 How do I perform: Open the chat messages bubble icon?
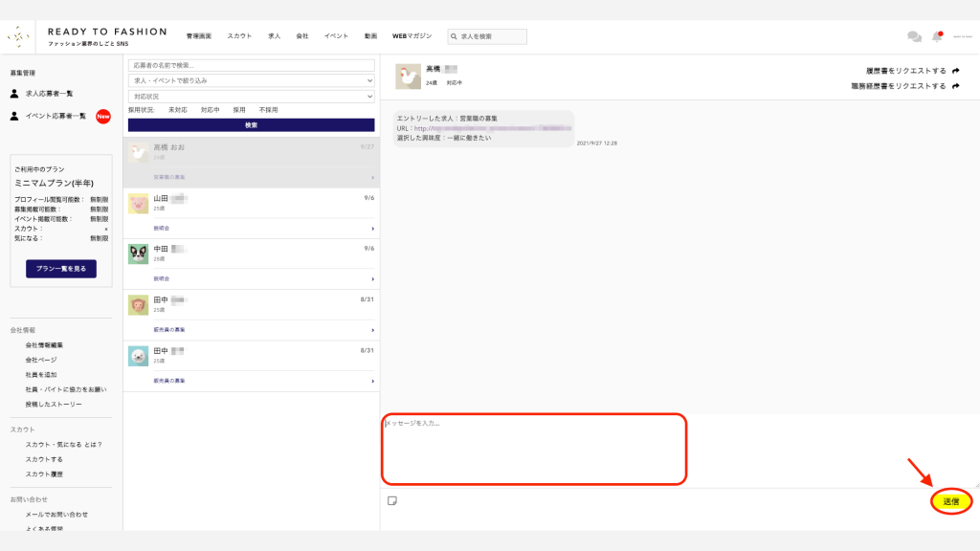[914, 36]
